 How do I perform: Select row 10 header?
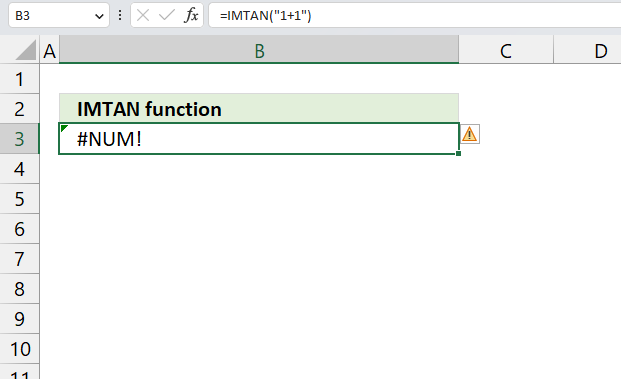click(19, 349)
